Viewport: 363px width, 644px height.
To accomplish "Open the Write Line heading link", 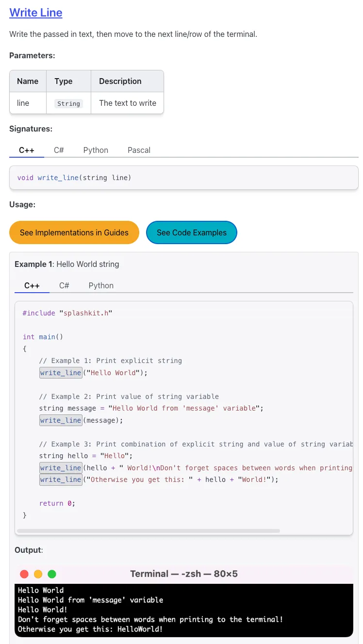I will tap(36, 13).
